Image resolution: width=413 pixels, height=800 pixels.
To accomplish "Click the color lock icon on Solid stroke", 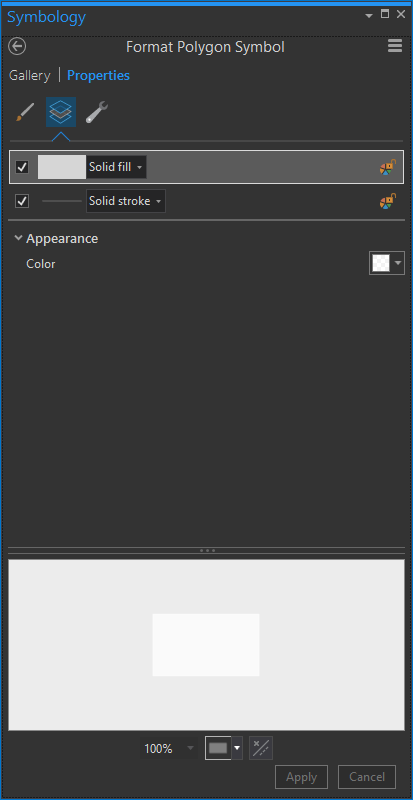I will (388, 201).
